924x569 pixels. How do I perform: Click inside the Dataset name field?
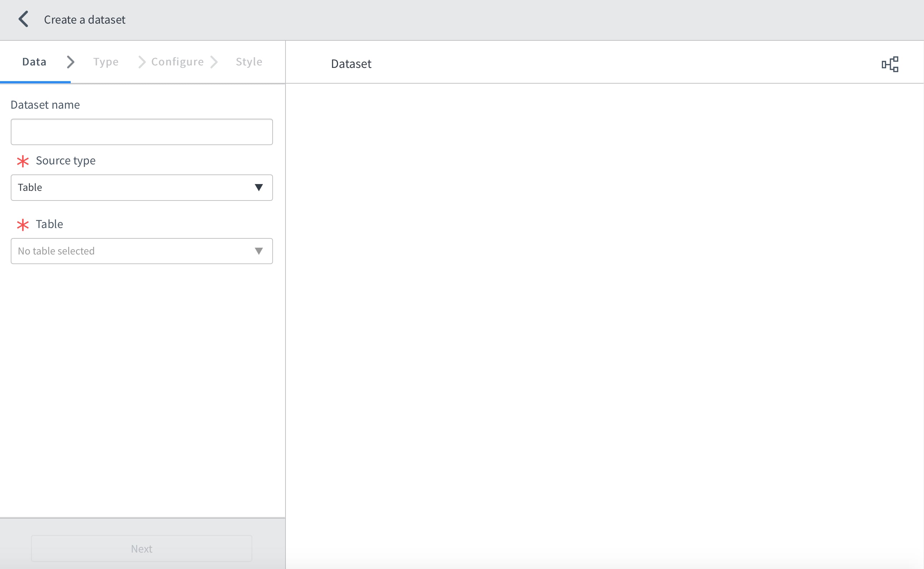[x=141, y=132]
